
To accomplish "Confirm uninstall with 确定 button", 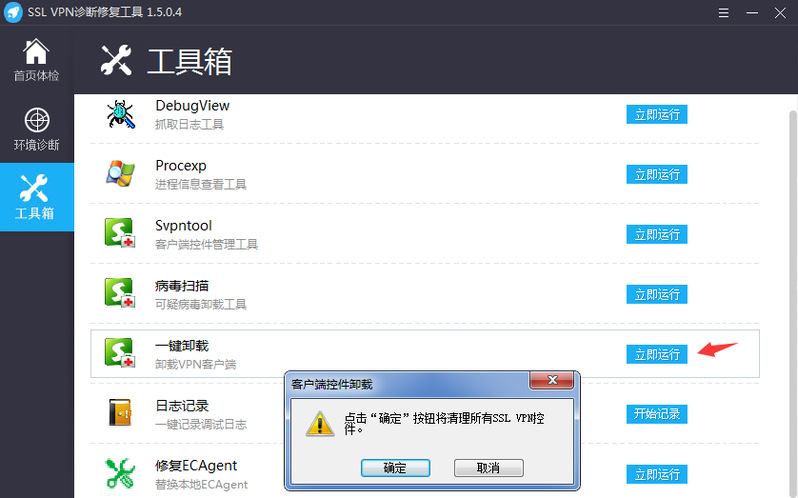I will click(x=395, y=468).
